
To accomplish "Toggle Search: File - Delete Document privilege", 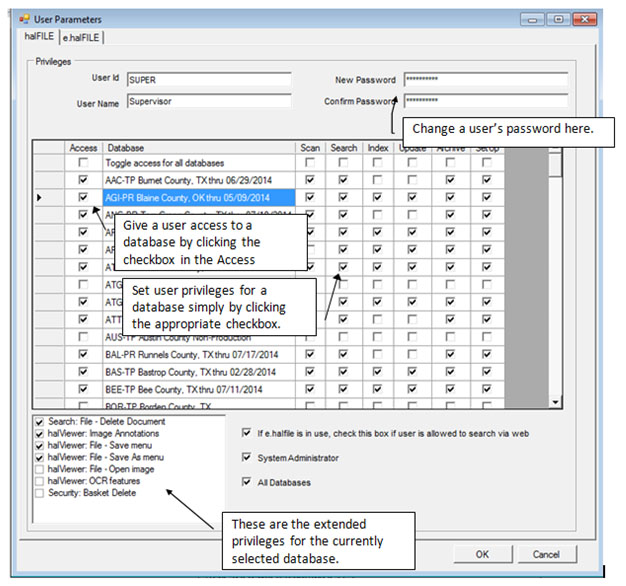I will point(39,422).
